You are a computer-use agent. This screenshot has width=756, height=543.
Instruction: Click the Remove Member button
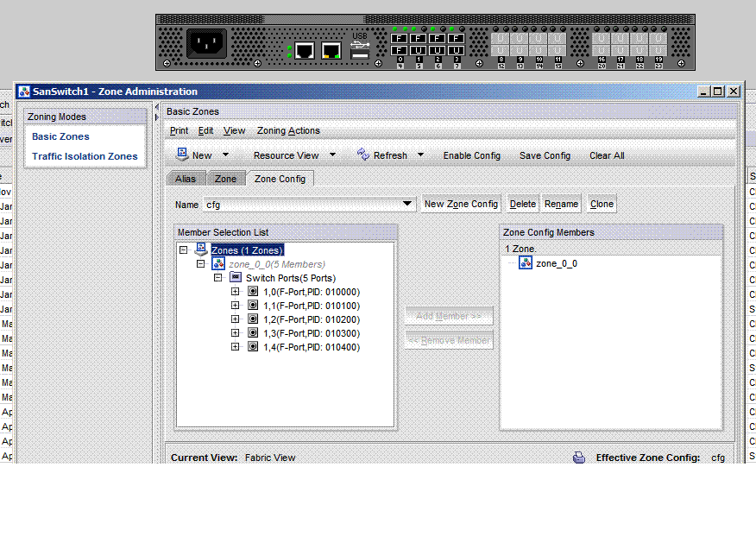449,340
